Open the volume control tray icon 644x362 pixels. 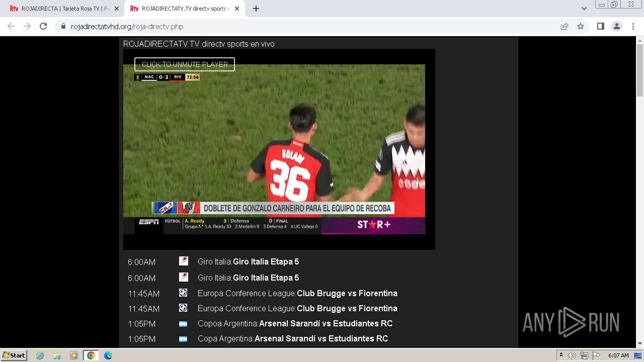click(572, 355)
